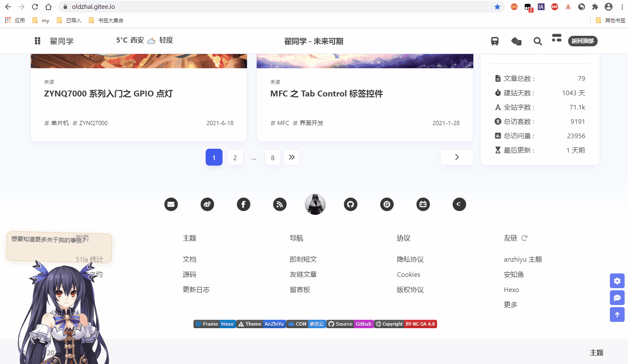Click the double-chevron jump page button
Image resolution: width=628 pixels, height=364 pixels.
click(292, 158)
